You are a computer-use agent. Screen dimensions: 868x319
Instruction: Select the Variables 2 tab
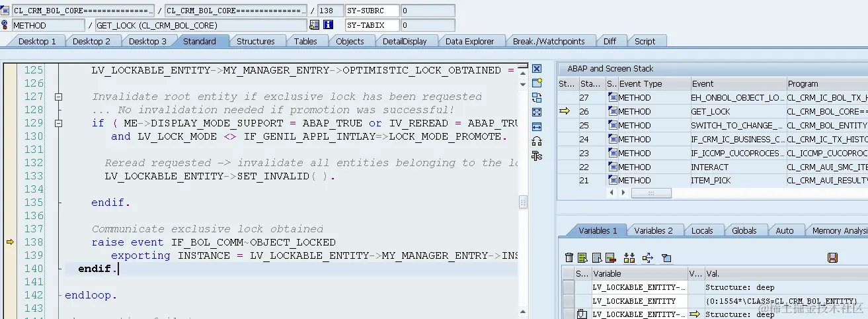[x=653, y=230]
